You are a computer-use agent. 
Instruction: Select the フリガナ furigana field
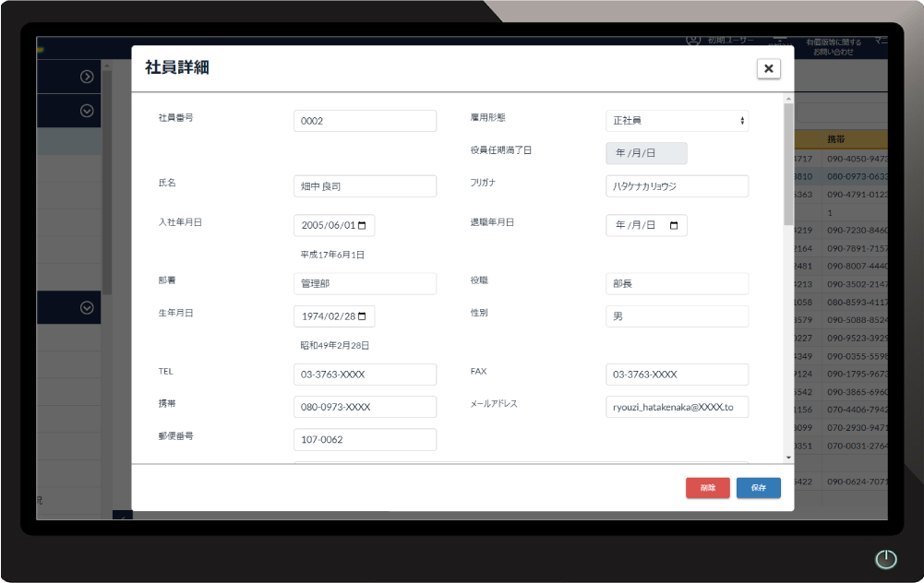(x=677, y=185)
